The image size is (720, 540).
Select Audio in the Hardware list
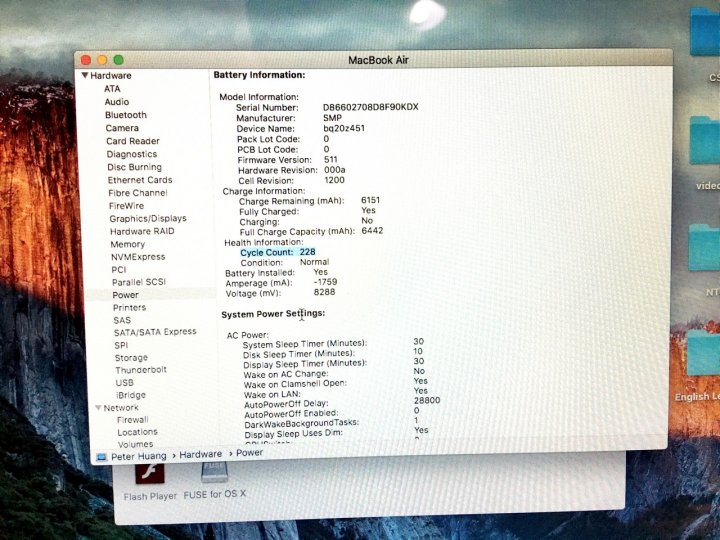tap(117, 102)
